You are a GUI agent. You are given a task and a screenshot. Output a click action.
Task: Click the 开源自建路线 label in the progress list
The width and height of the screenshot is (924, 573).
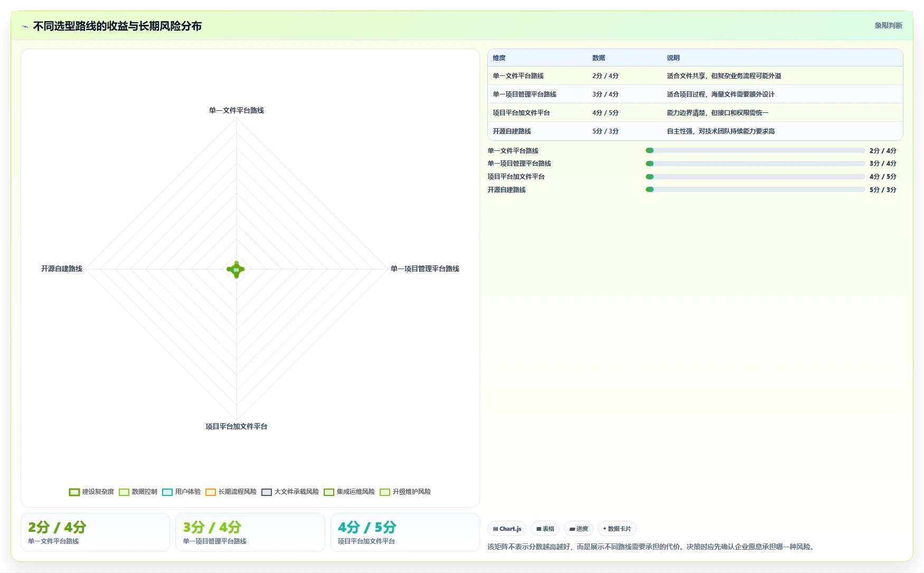tap(506, 190)
